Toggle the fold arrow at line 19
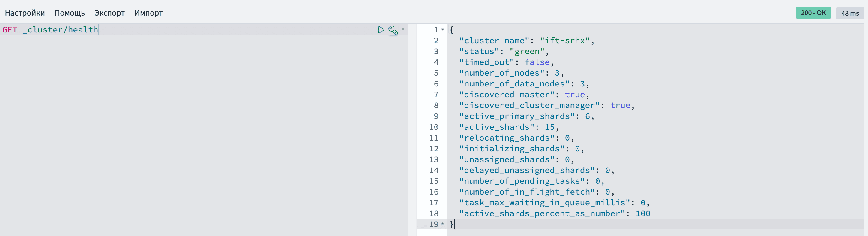The width and height of the screenshot is (868, 236). point(443,224)
